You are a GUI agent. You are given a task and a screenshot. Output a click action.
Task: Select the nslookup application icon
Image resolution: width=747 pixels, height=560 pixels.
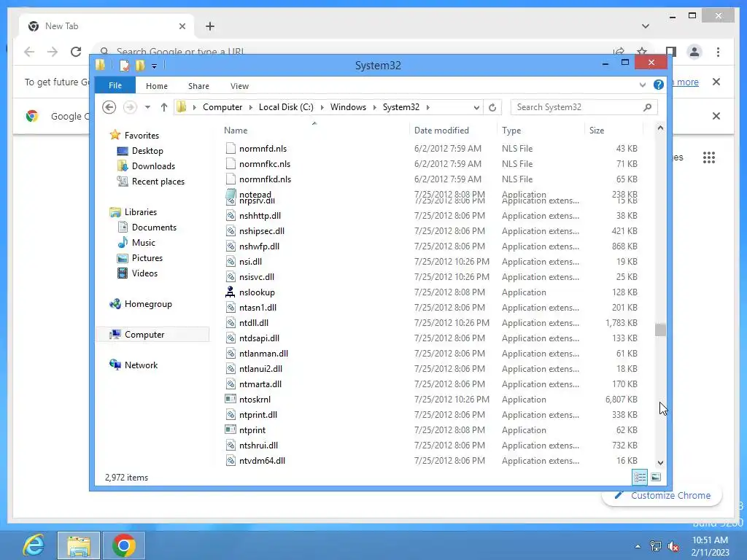coord(230,292)
